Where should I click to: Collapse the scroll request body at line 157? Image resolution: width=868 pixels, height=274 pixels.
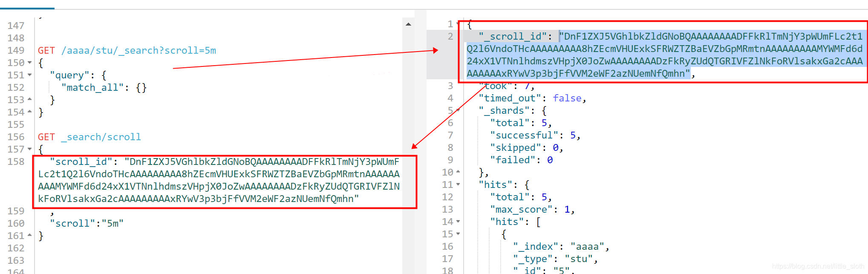tap(29, 149)
